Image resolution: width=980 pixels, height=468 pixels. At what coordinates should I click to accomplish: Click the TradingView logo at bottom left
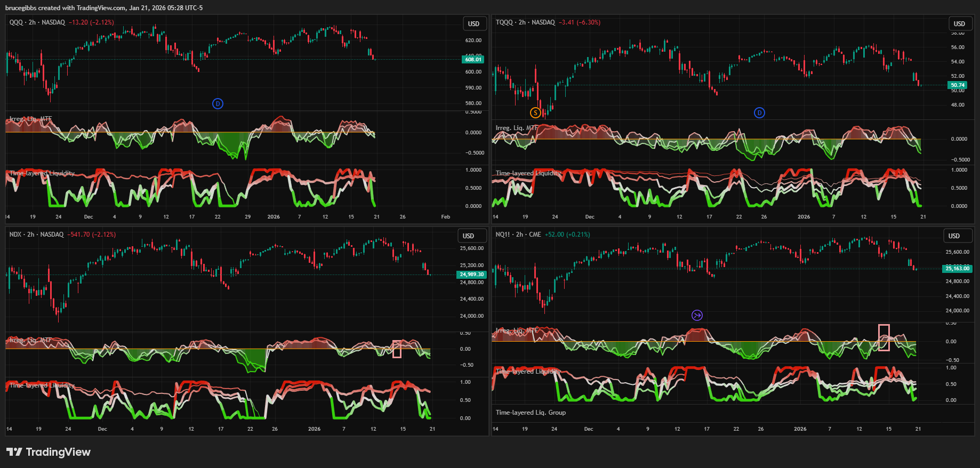click(x=49, y=452)
